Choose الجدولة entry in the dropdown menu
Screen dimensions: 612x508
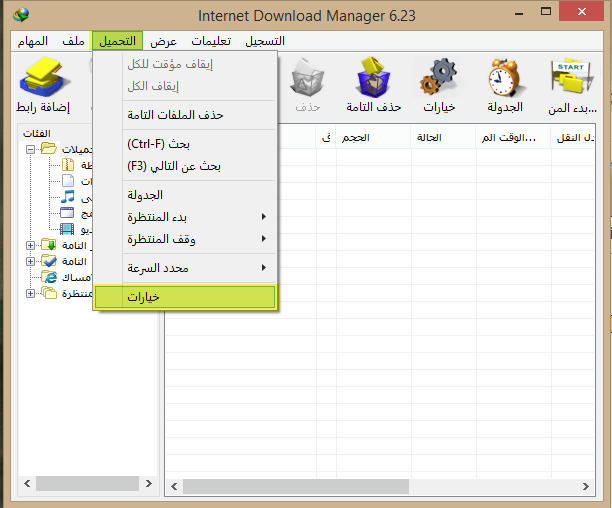tap(185, 195)
